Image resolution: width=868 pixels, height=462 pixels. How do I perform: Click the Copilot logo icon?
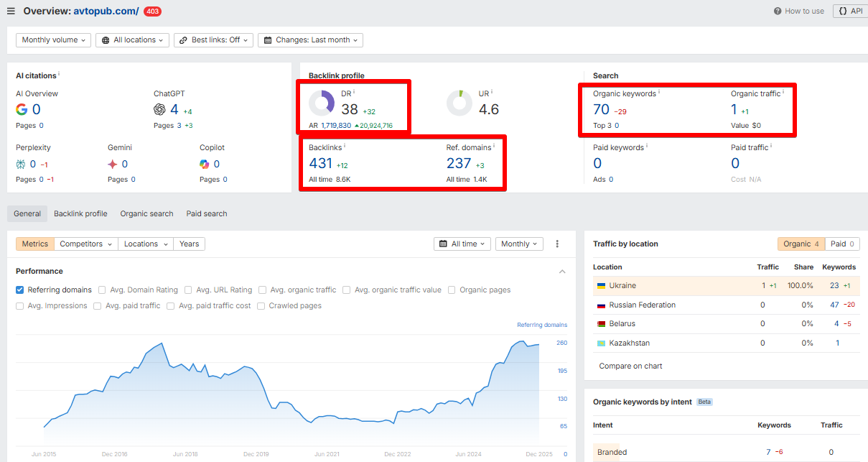coord(205,164)
